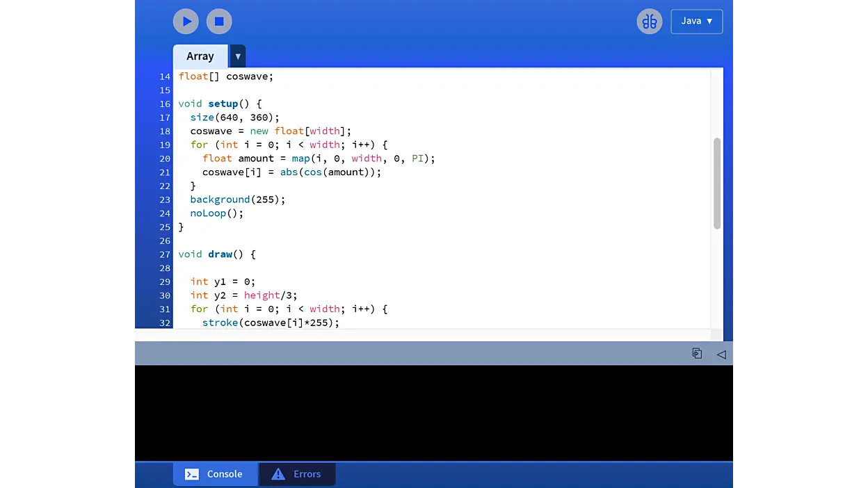This screenshot has height=488, width=868.
Task: Stop the running sketch
Action: pos(219,22)
